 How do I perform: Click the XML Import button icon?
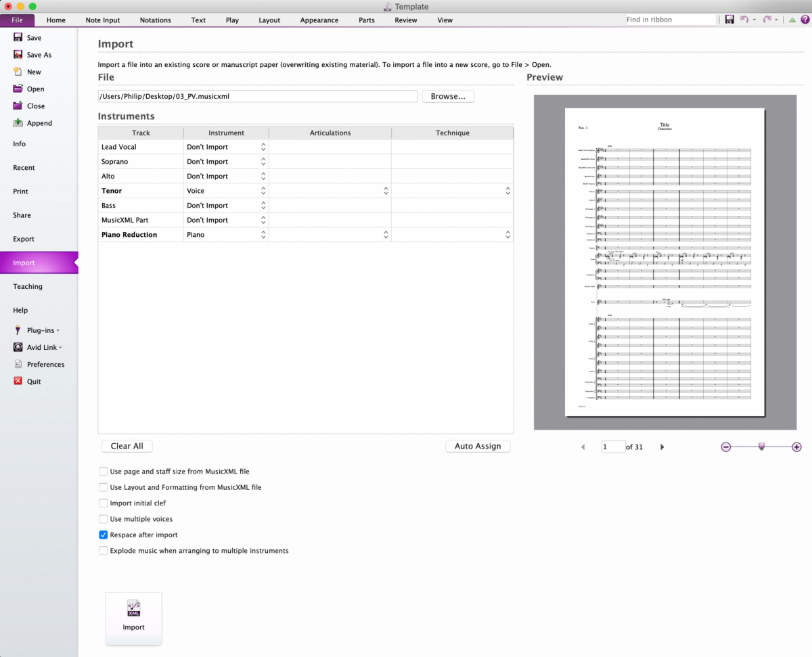click(x=133, y=608)
